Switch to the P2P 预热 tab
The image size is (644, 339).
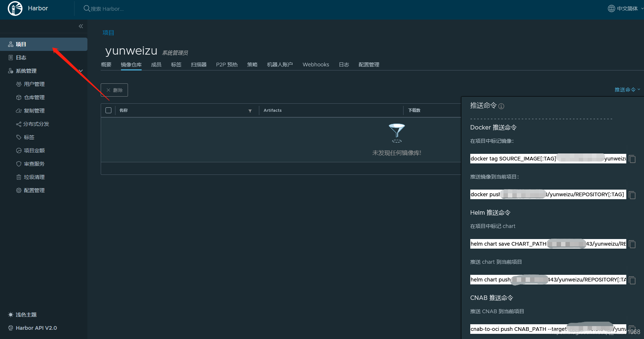tap(227, 65)
